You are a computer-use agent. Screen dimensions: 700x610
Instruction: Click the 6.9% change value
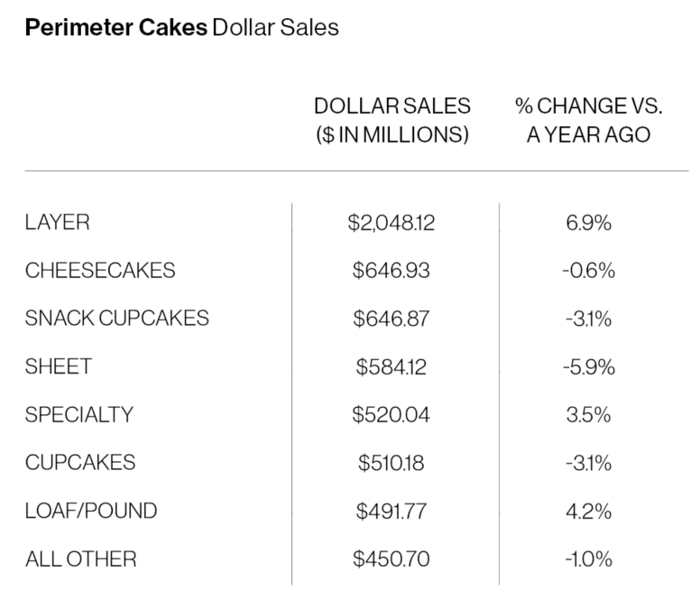click(589, 222)
